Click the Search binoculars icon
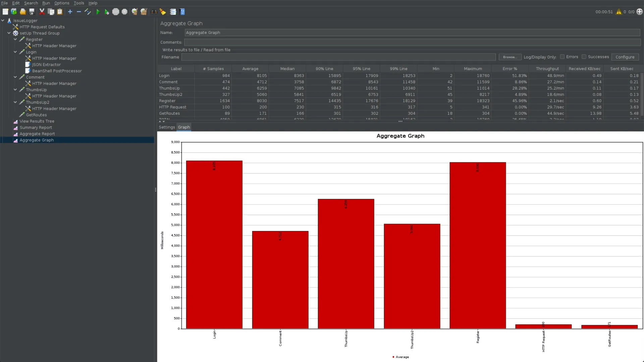The height and width of the screenshot is (362, 644). [154, 12]
